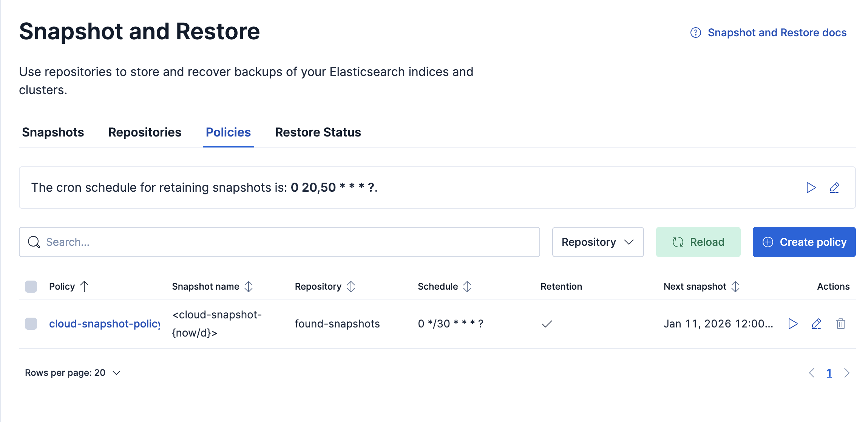Select all policies header checkbox
This screenshot has width=868, height=422.
point(31,287)
